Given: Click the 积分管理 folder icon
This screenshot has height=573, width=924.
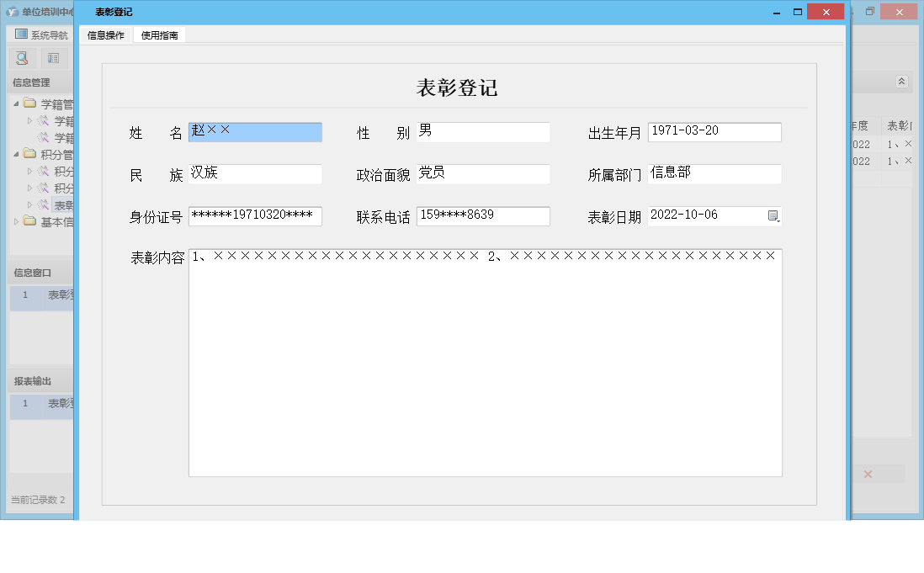Looking at the screenshot, I should coord(29,153).
